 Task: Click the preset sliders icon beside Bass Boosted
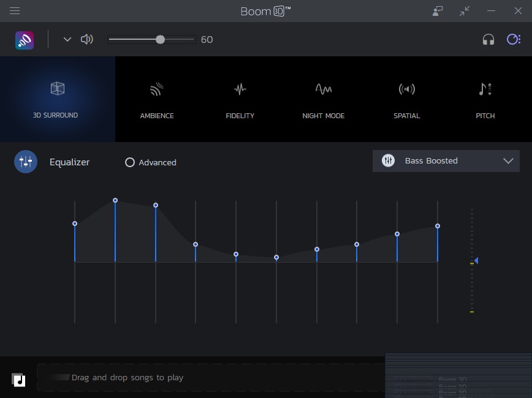pos(388,160)
